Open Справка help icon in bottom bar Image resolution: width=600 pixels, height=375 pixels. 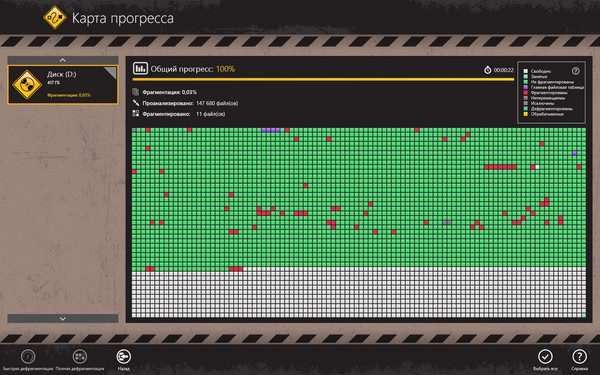(579, 357)
